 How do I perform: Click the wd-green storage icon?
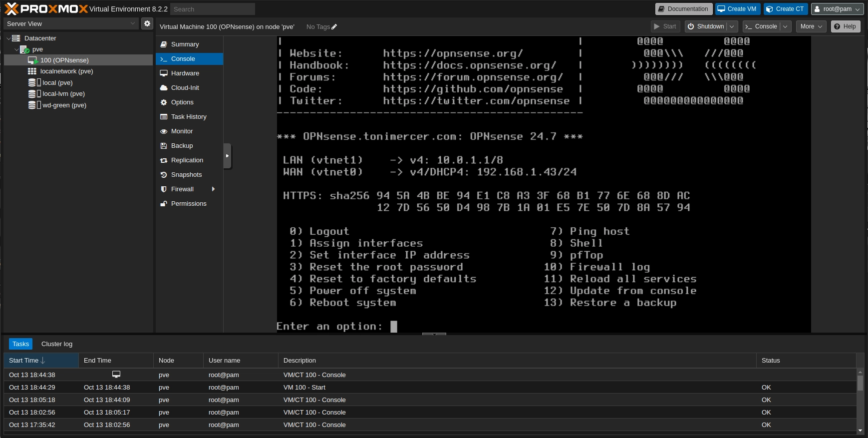pyautogui.click(x=34, y=105)
